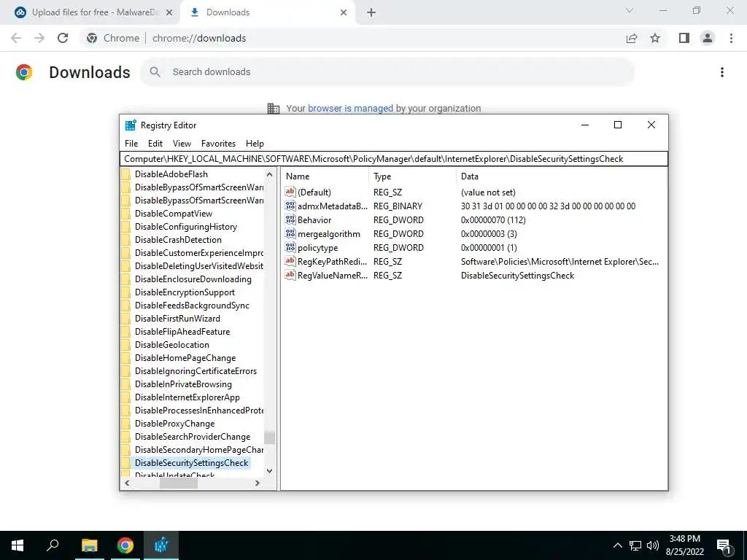
Task: Select the DisableFeedsBackgroundSync key
Action: click(x=192, y=306)
